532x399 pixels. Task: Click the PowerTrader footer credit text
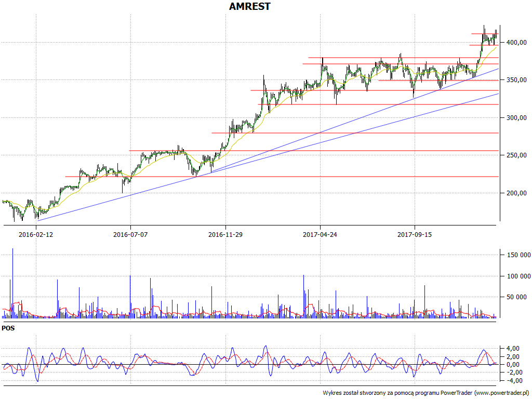pos(426,393)
